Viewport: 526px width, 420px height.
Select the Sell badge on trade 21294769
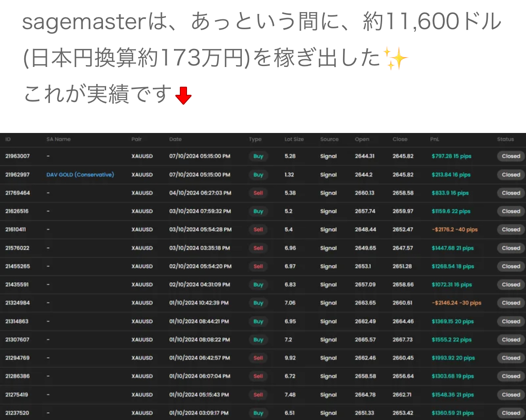tap(258, 358)
